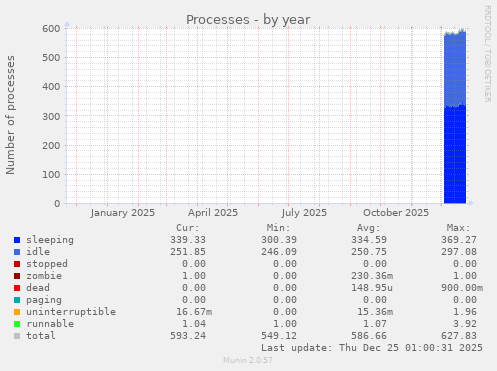
Task: Click total minimum value 549.12
Action: 279,336
